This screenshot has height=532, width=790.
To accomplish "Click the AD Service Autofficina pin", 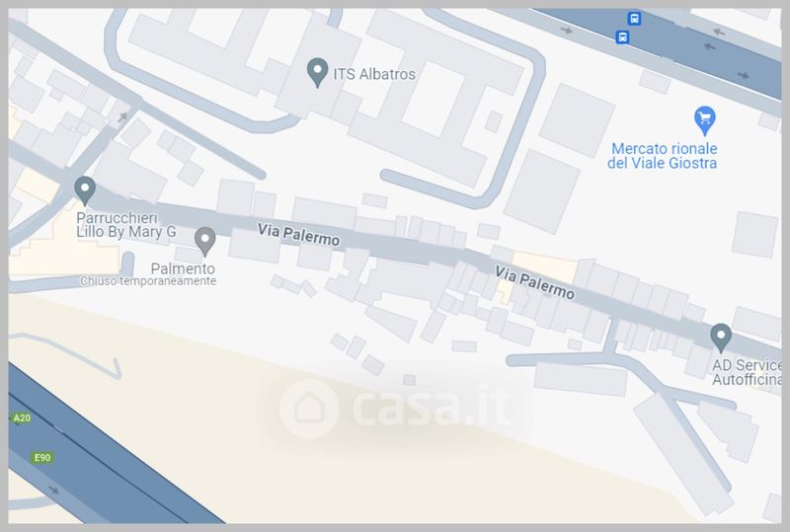I will click(x=721, y=338).
